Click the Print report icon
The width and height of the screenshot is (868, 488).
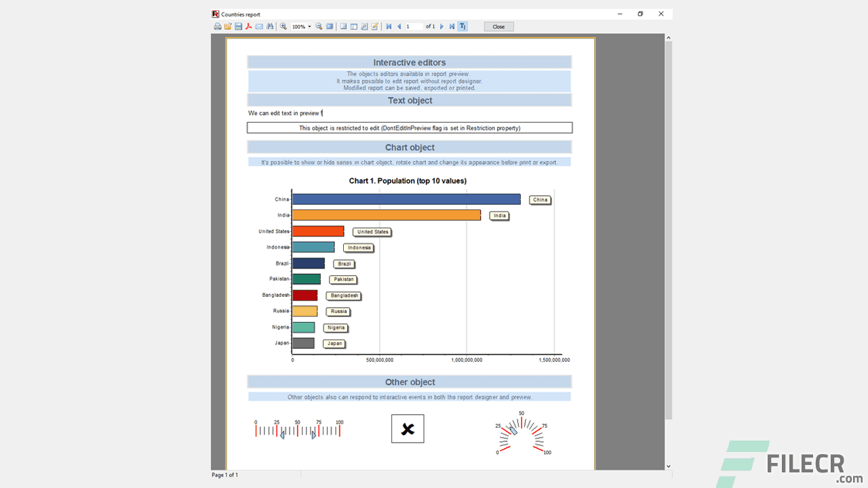click(218, 26)
